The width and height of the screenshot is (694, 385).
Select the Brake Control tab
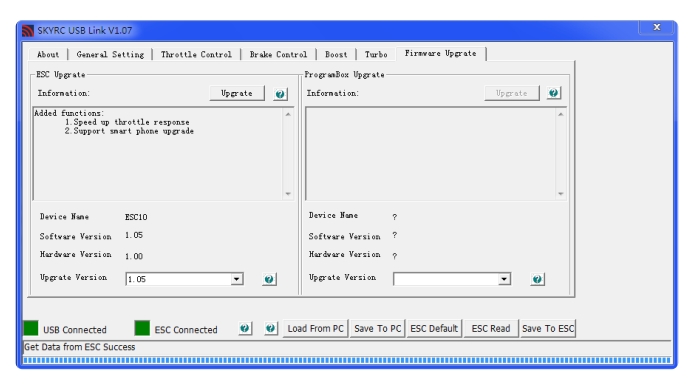[278, 54]
